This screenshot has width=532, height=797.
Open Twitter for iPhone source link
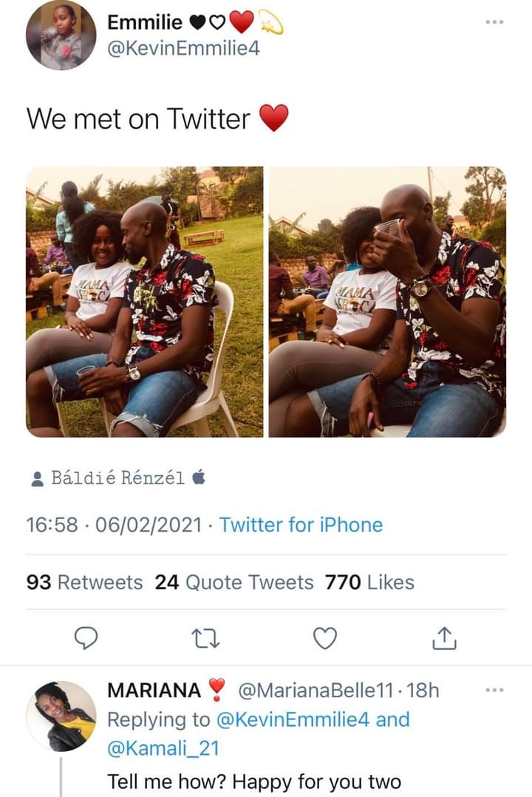(x=301, y=525)
